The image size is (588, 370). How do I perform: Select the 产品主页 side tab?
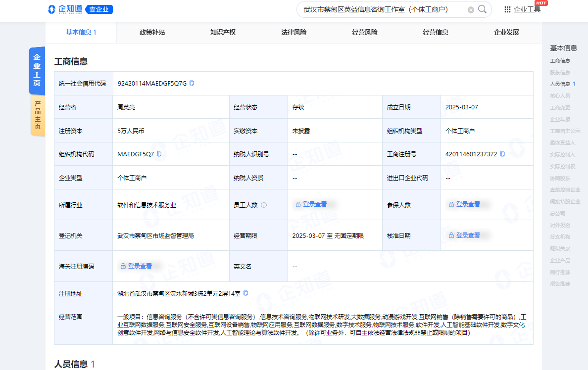(37, 115)
